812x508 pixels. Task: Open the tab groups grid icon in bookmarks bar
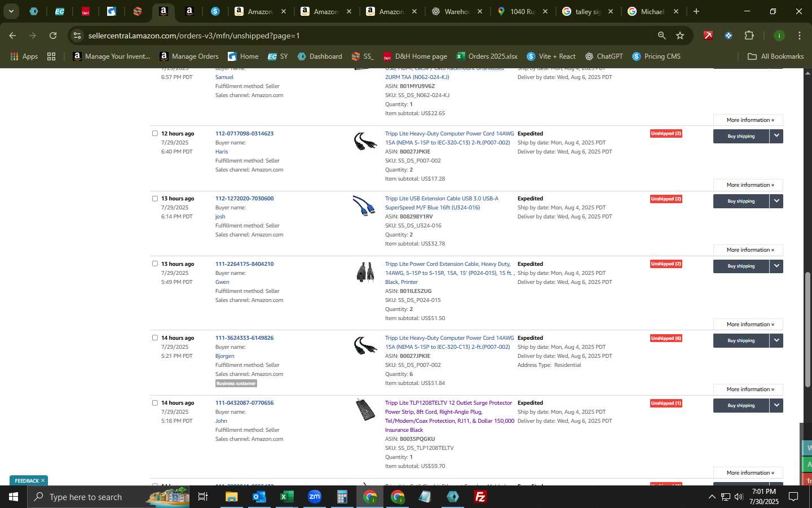point(51,56)
